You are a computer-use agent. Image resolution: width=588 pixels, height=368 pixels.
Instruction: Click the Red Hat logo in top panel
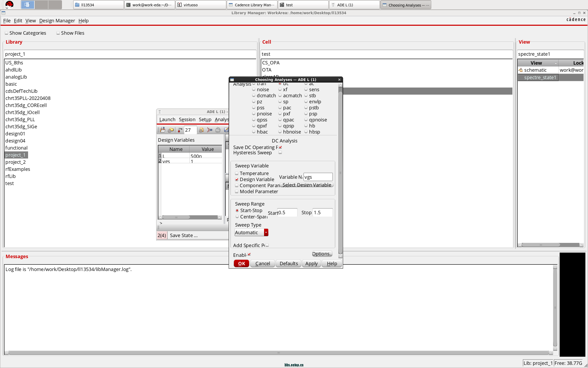pyautogui.click(x=9, y=4)
